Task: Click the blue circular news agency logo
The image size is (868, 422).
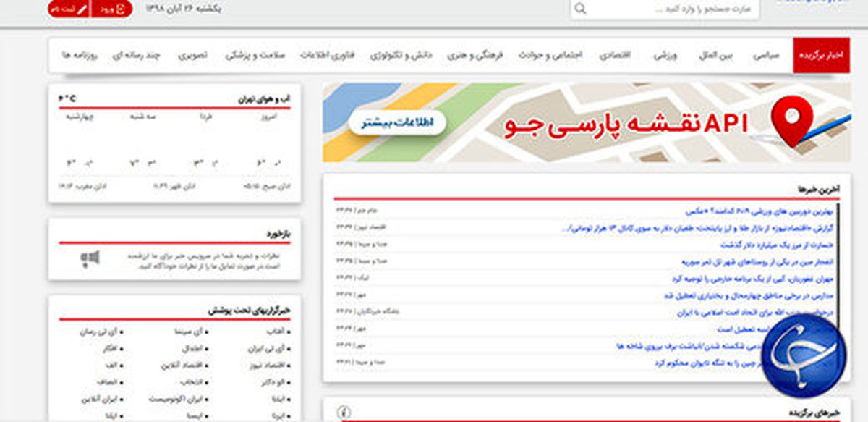Action: point(803,355)
